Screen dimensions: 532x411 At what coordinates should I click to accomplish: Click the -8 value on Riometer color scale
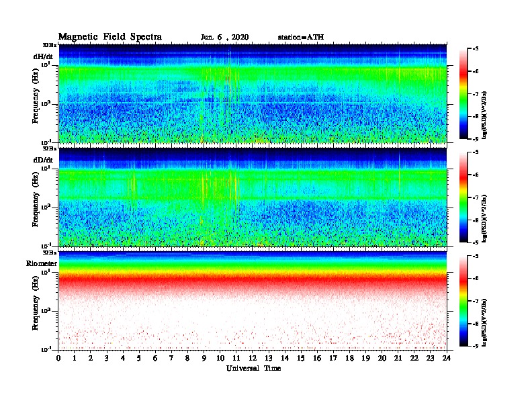pos(476,324)
